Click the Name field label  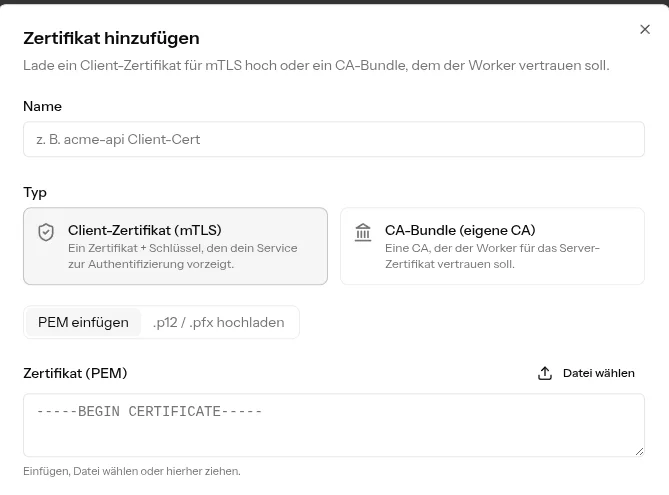coord(43,106)
